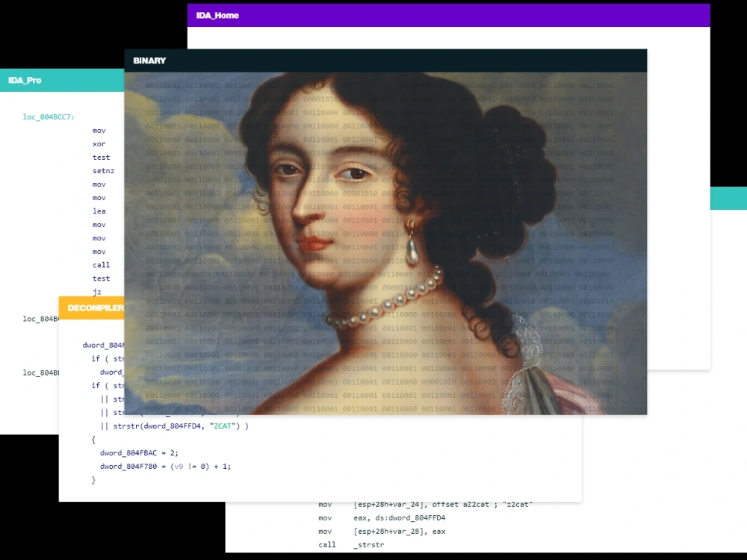Click the setnz instruction in IDA_Pro listing

[103, 171]
